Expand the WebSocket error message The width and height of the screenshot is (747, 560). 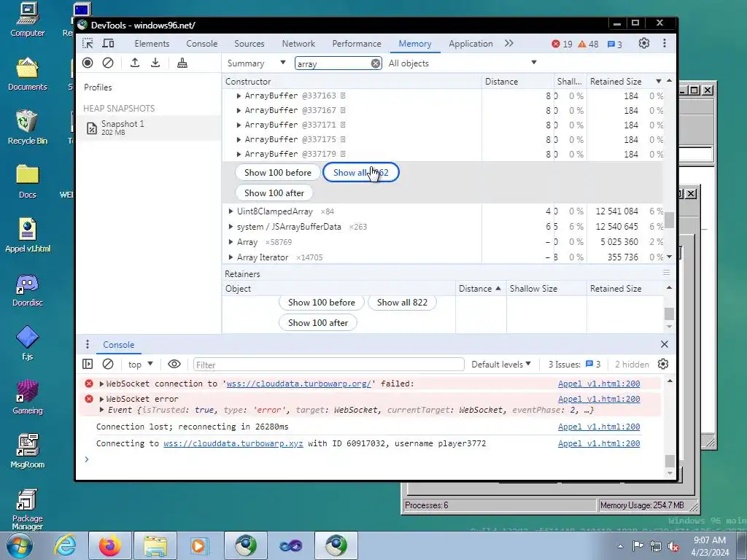101,399
